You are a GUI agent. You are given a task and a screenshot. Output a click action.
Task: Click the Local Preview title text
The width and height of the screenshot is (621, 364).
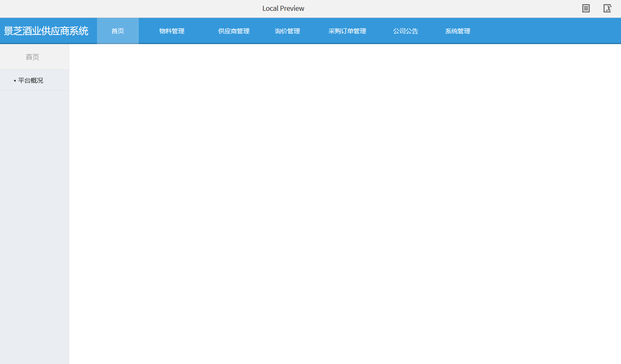coord(283,8)
